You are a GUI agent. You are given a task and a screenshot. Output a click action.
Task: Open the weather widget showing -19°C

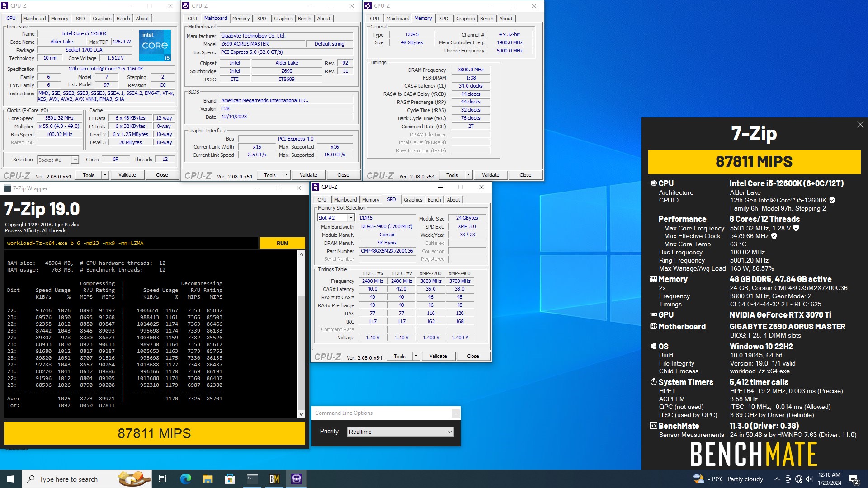click(x=728, y=479)
